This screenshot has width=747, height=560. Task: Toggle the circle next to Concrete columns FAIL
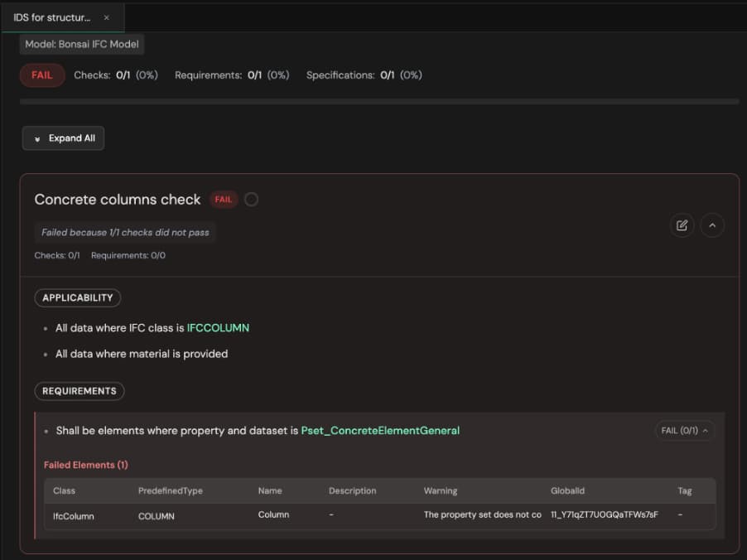(x=251, y=200)
